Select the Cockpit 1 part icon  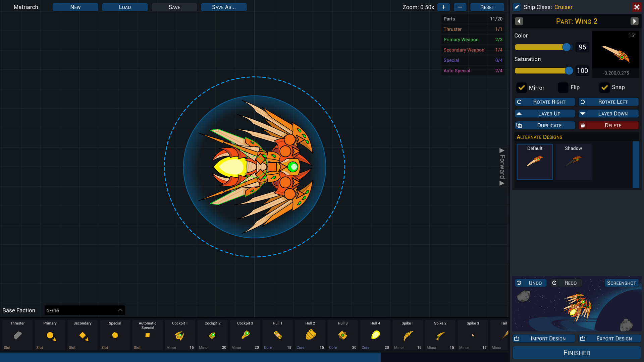click(x=180, y=335)
